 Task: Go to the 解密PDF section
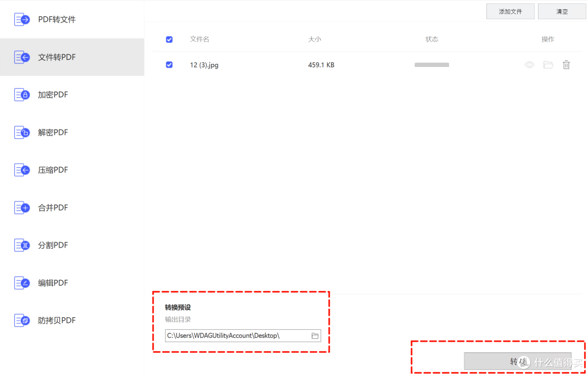tap(53, 132)
